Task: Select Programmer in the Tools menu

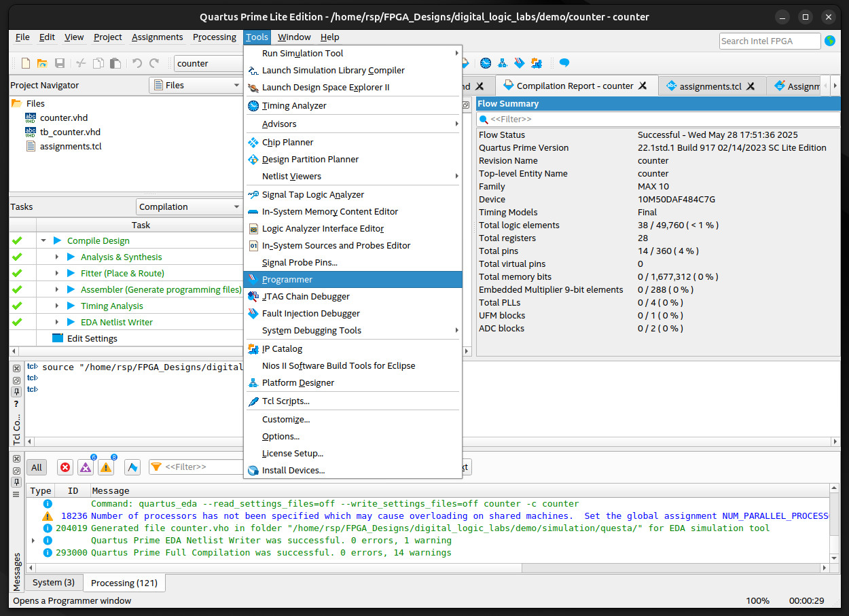Action: (287, 279)
